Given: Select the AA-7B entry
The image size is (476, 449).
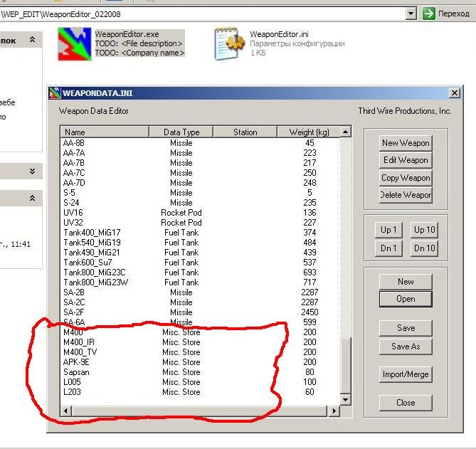Looking at the screenshot, I should 200,163.
